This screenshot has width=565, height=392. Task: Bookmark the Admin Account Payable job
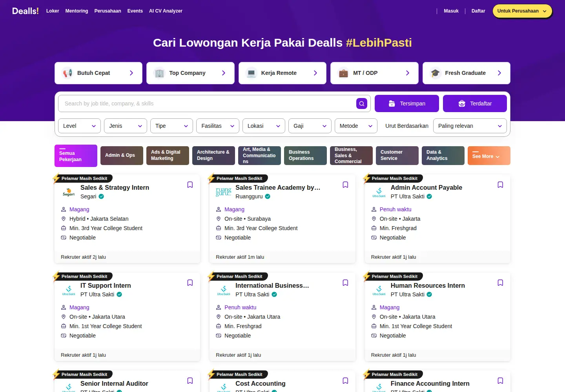500,185
